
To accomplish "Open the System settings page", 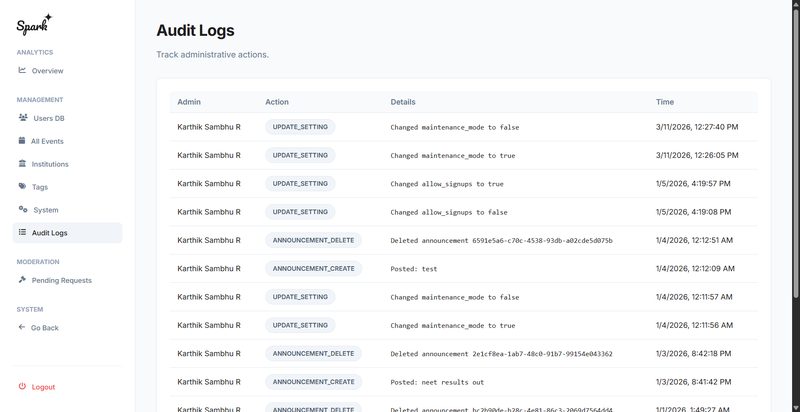I will click(x=45, y=210).
